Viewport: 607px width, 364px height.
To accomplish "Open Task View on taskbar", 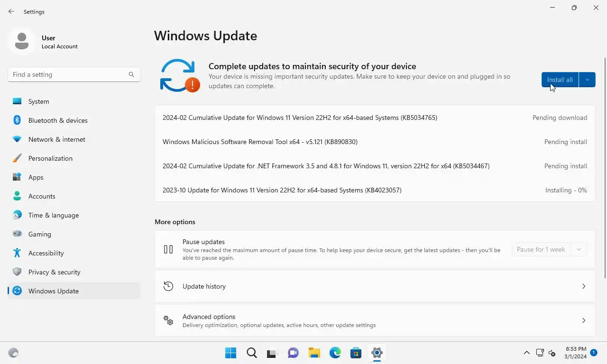I will [271, 353].
